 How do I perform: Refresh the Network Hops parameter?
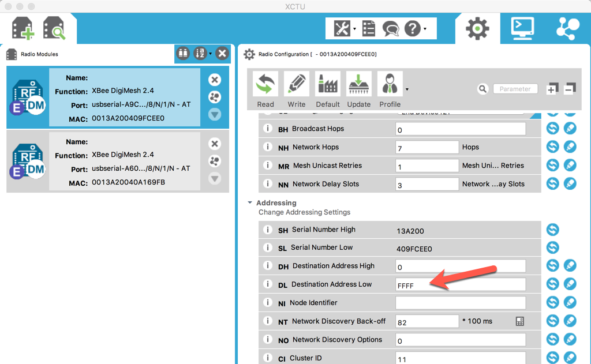552,147
